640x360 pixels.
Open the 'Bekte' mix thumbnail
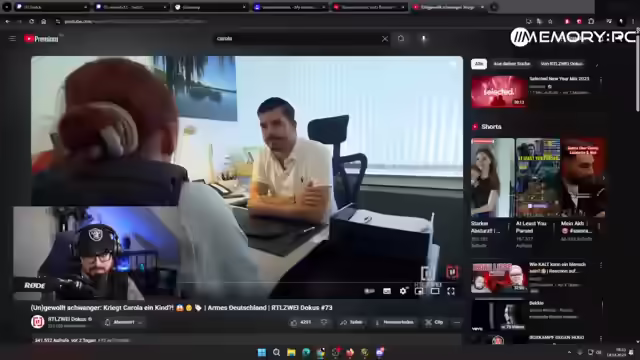click(x=499, y=316)
